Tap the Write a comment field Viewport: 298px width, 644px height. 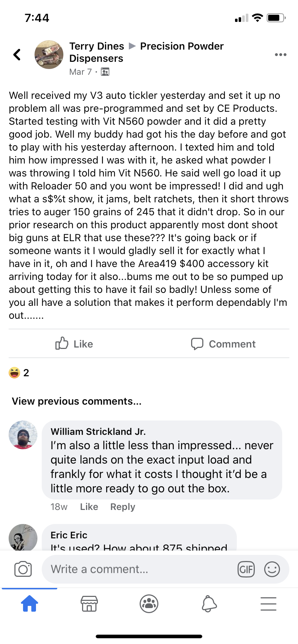pyautogui.click(x=140, y=569)
